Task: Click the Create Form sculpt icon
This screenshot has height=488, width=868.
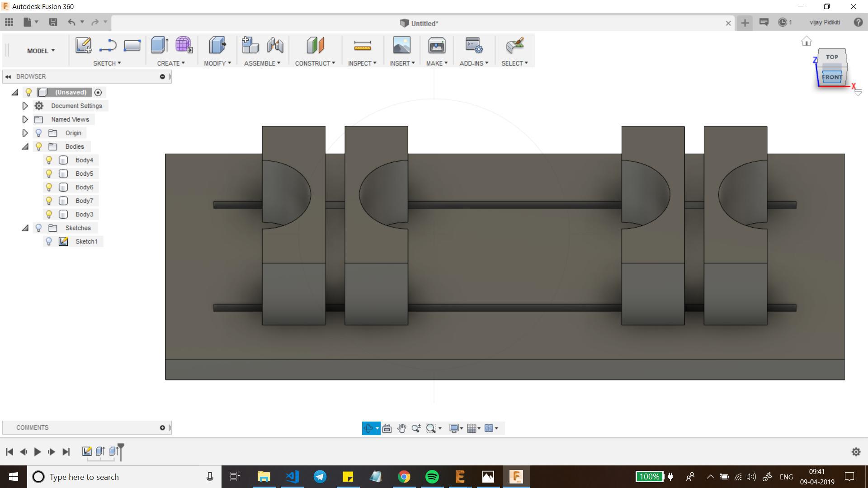Action: tap(184, 46)
